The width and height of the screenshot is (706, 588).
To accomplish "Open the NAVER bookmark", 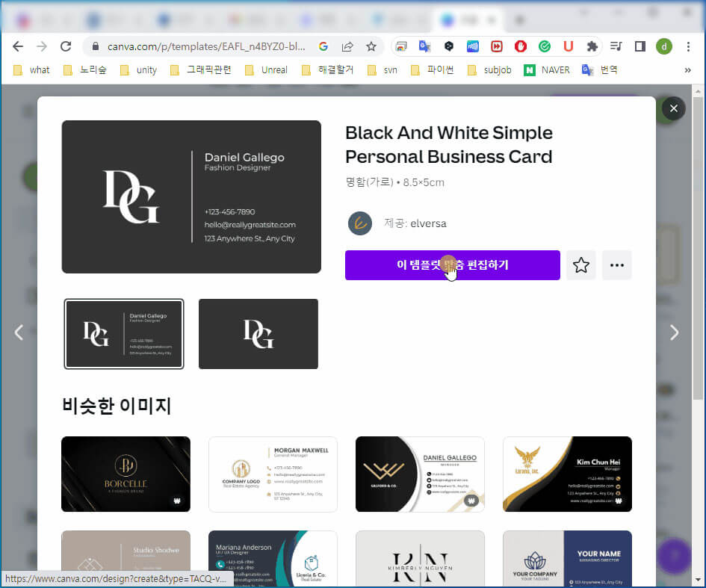I will pos(547,70).
